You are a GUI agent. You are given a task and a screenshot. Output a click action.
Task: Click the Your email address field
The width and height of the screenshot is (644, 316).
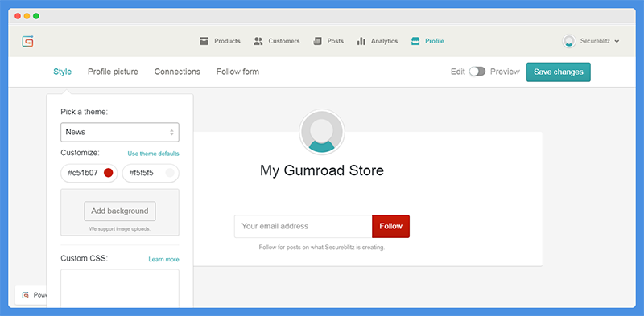303,226
